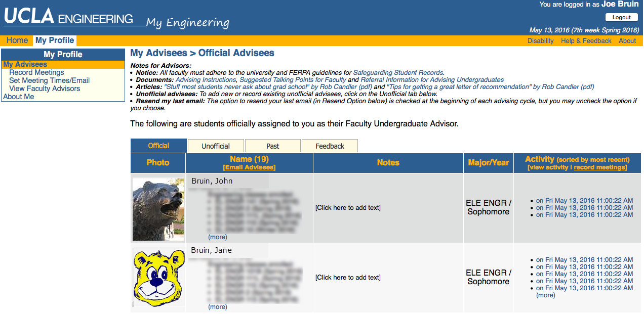Switch to the Past tab

click(x=273, y=146)
